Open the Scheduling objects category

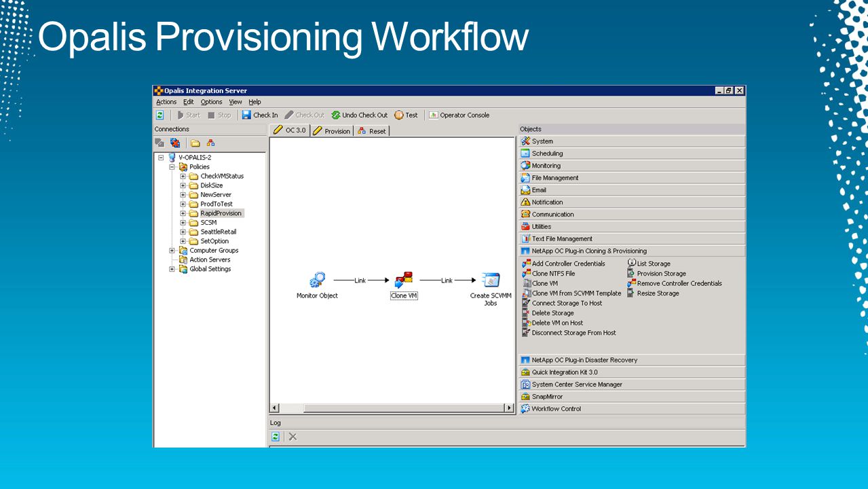coord(632,153)
